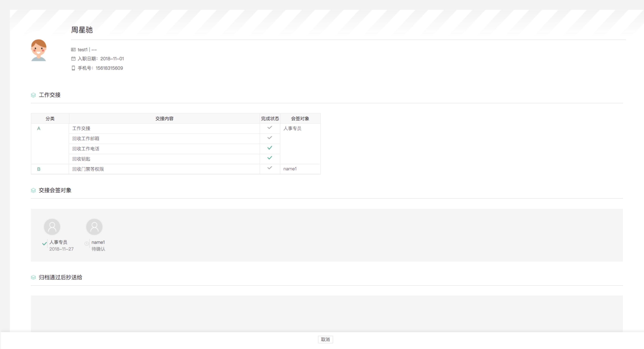Click the 入职日期 2018-11-01 text
The height and width of the screenshot is (349, 644).
(x=101, y=59)
